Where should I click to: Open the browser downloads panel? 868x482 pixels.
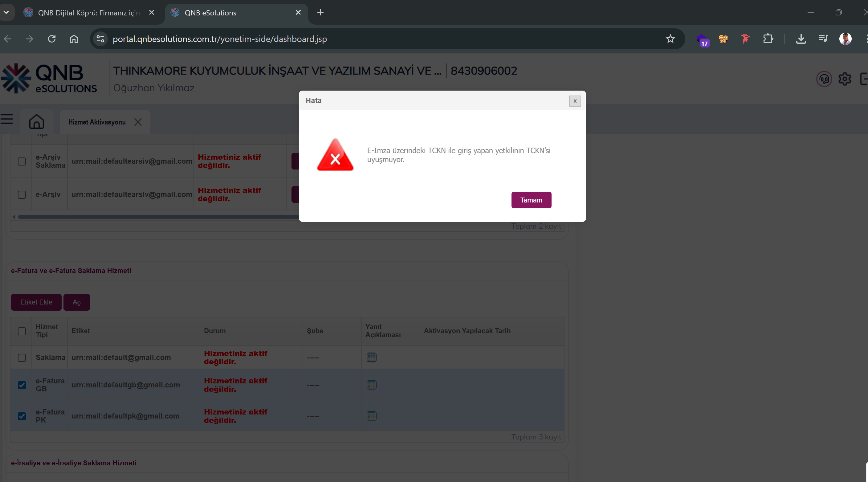click(x=801, y=39)
